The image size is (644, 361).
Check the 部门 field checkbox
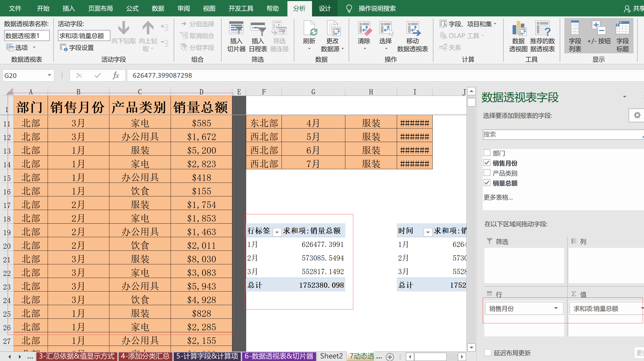(x=487, y=153)
